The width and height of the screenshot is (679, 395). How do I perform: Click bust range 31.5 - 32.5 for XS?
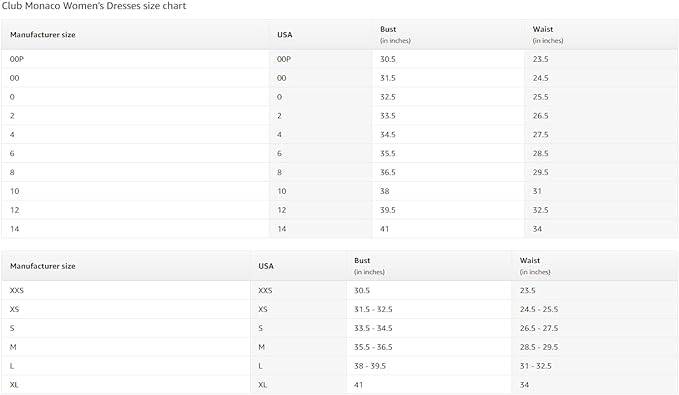[373, 309]
